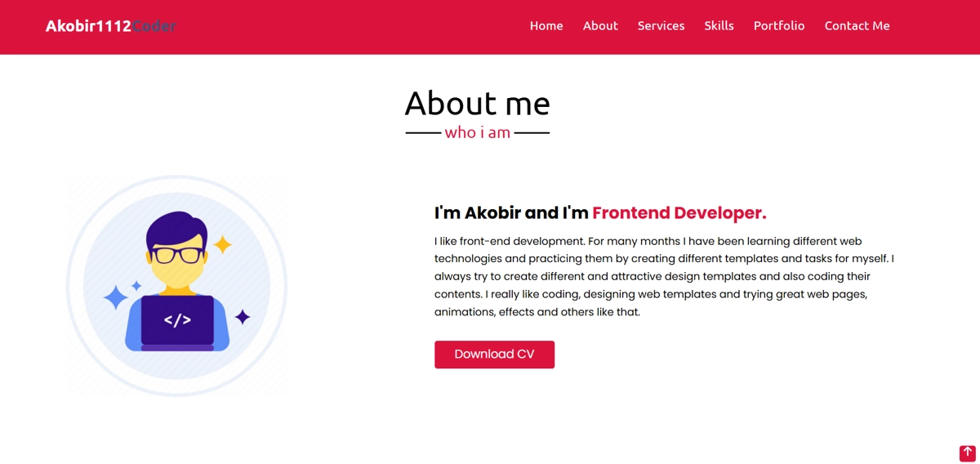The height and width of the screenshot is (464, 980).
Task: Open the Contact Me nav link
Action: tap(857, 26)
